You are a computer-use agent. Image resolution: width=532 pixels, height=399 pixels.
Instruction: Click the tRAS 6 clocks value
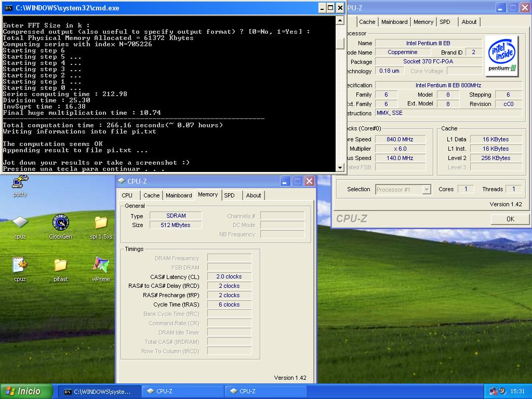point(229,304)
